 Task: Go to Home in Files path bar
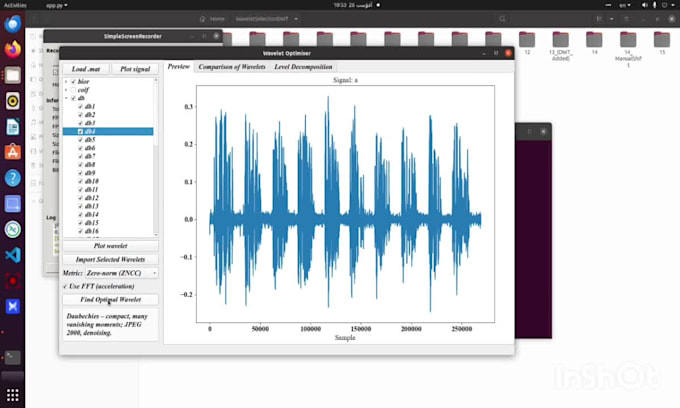click(212, 19)
